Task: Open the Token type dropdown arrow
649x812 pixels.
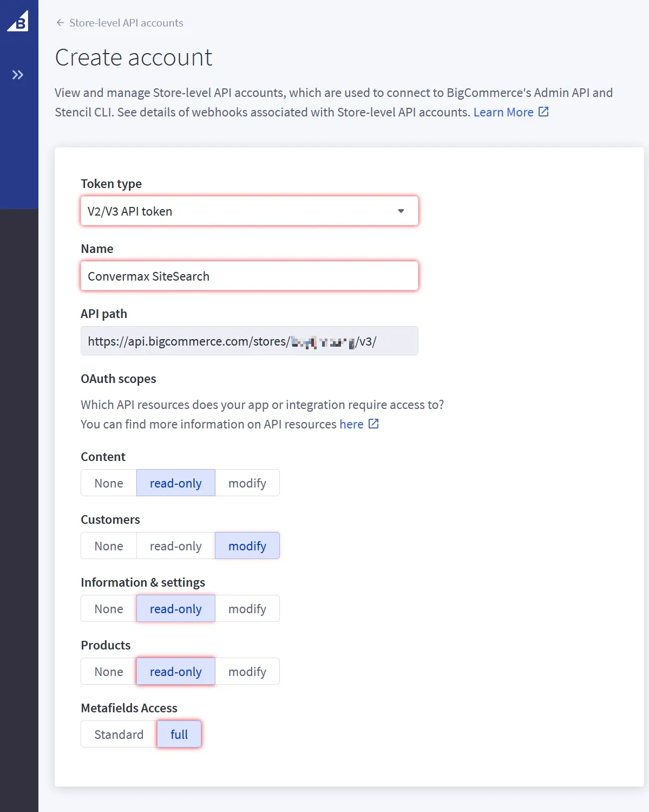Action: coord(401,211)
